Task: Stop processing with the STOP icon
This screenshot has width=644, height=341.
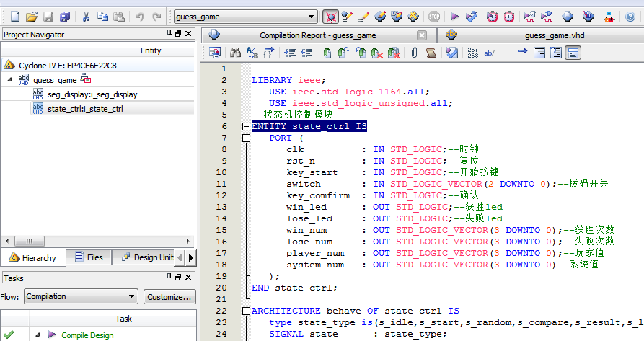Action: [x=434, y=17]
